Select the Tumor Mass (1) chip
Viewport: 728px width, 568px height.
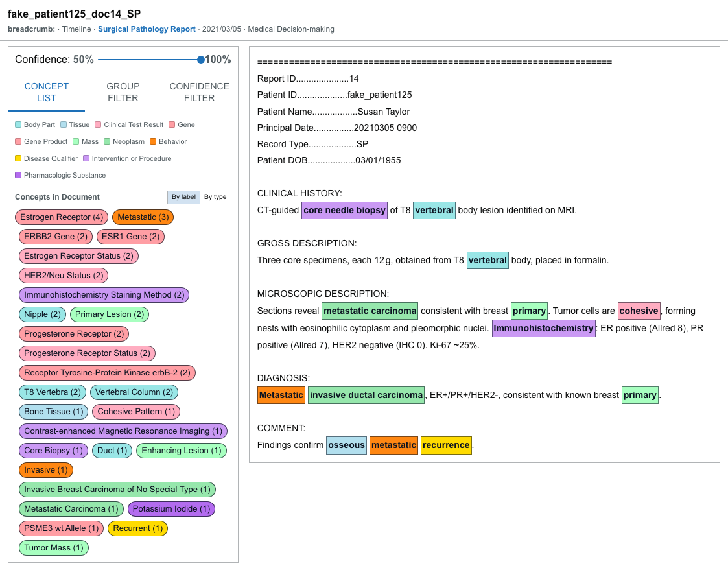54,549
